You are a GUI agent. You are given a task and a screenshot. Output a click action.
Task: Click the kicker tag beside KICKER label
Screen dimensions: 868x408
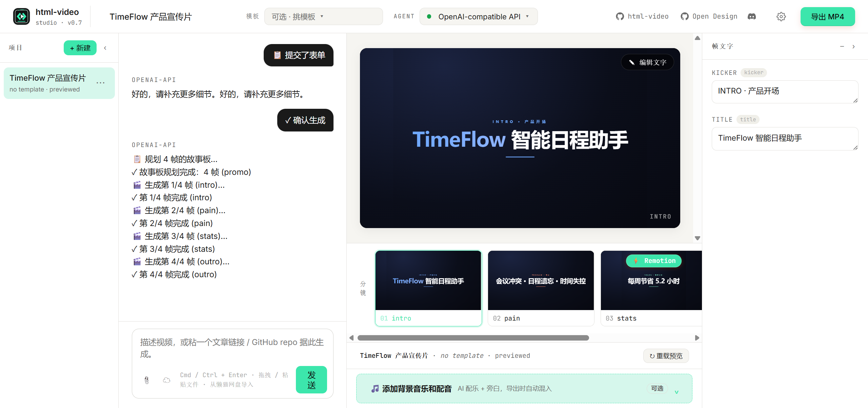[753, 73]
